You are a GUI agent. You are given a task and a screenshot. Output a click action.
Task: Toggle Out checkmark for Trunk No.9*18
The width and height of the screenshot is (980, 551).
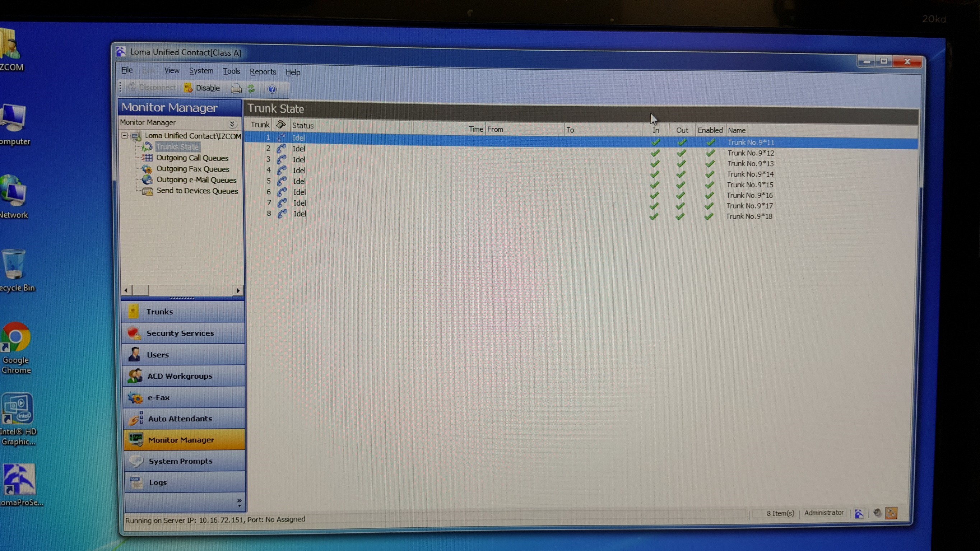(680, 216)
